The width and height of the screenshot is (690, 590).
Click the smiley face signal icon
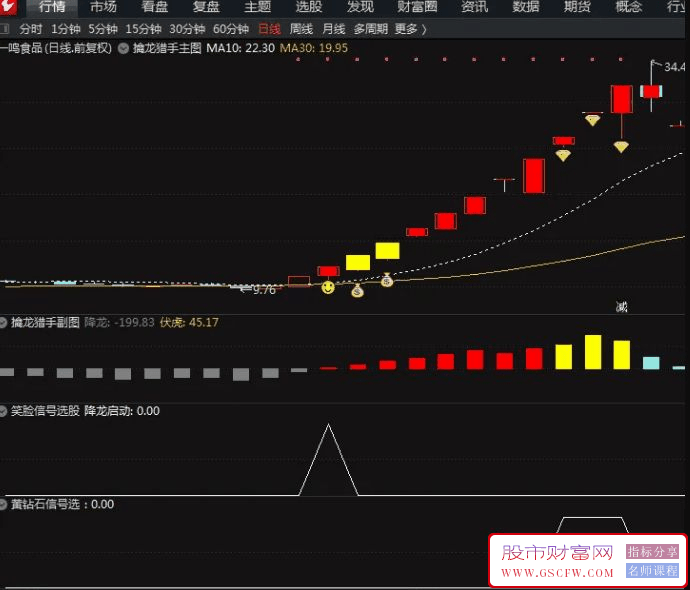click(x=328, y=288)
